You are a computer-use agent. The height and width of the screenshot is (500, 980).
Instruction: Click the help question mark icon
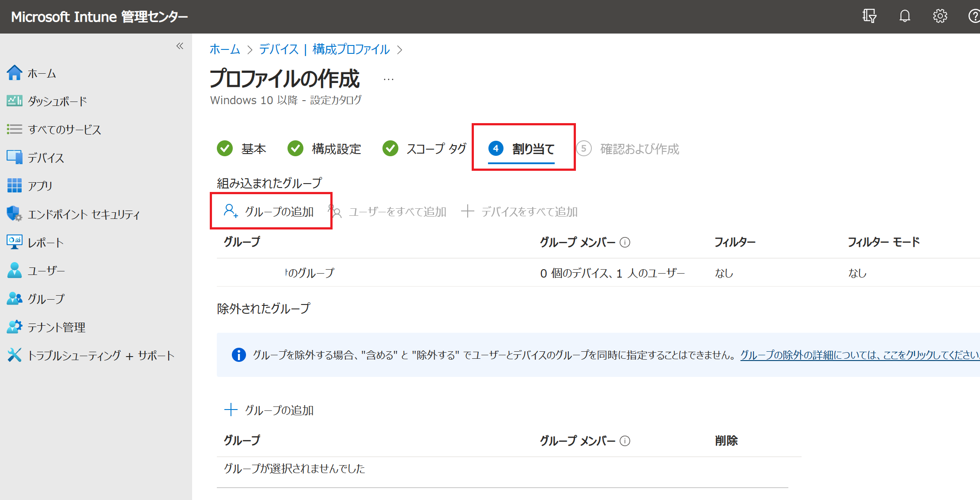tap(974, 16)
